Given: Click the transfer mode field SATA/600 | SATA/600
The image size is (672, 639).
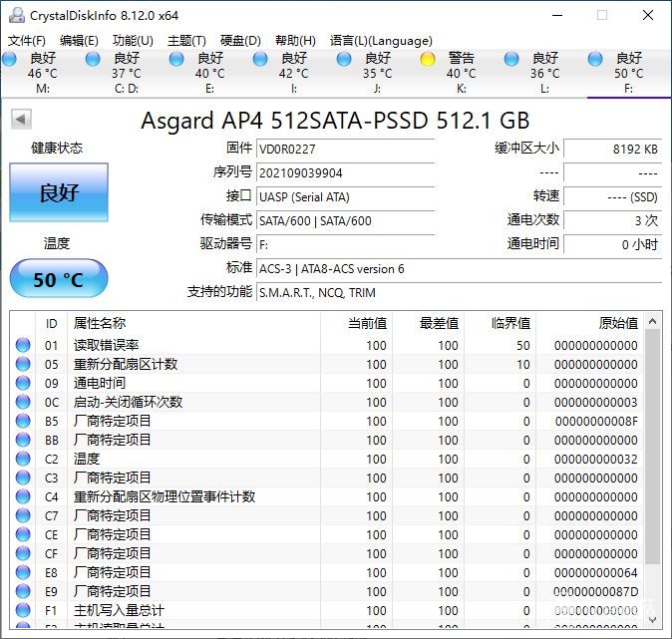Looking at the screenshot, I should point(345,221).
